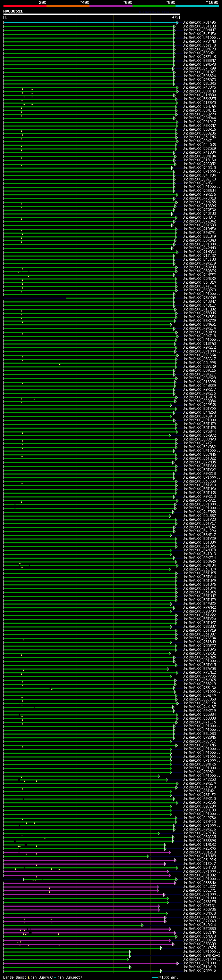
Task: Click hit label UniRef100_Q4MZE2
Action: pyautogui.click(x=199, y=275)
